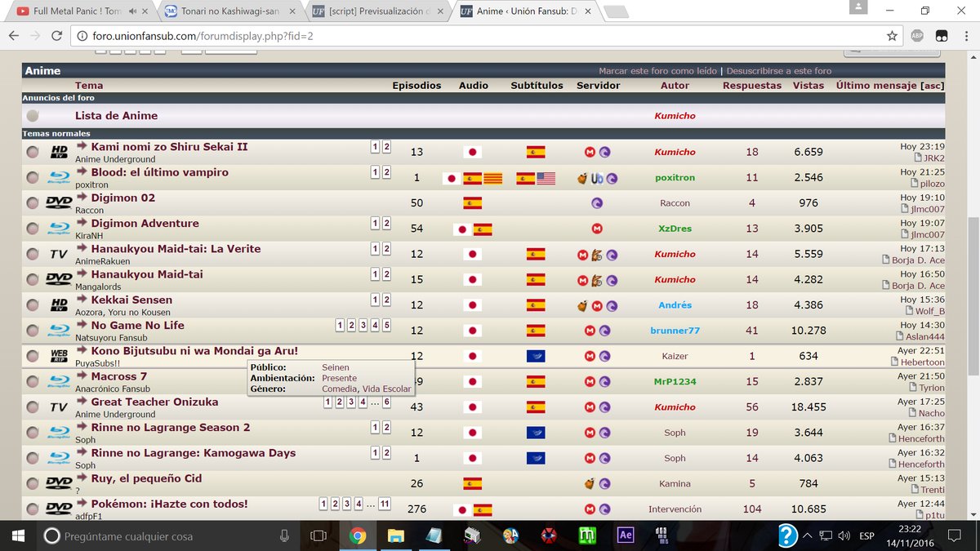Open File Explorer from the taskbar
The image size is (980, 551).
[x=395, y=535]
